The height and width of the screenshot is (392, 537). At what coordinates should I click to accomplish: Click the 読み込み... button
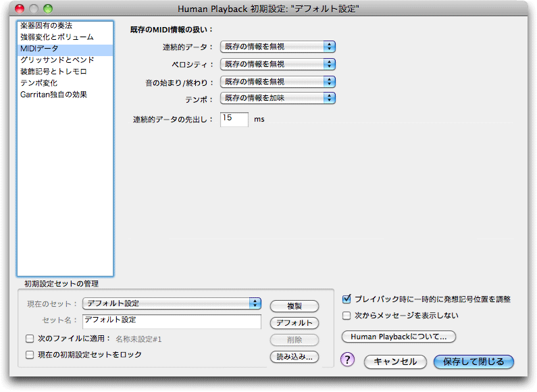pyautogui.click(x=295, y=357)
